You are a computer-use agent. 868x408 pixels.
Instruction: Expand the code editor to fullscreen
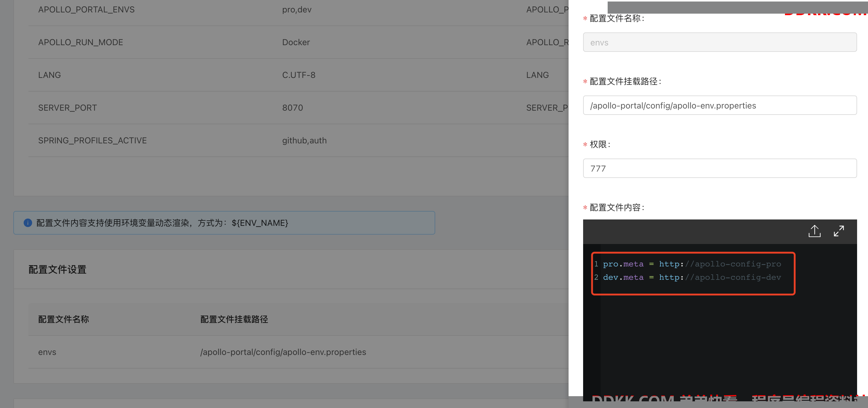coord(839,231)
